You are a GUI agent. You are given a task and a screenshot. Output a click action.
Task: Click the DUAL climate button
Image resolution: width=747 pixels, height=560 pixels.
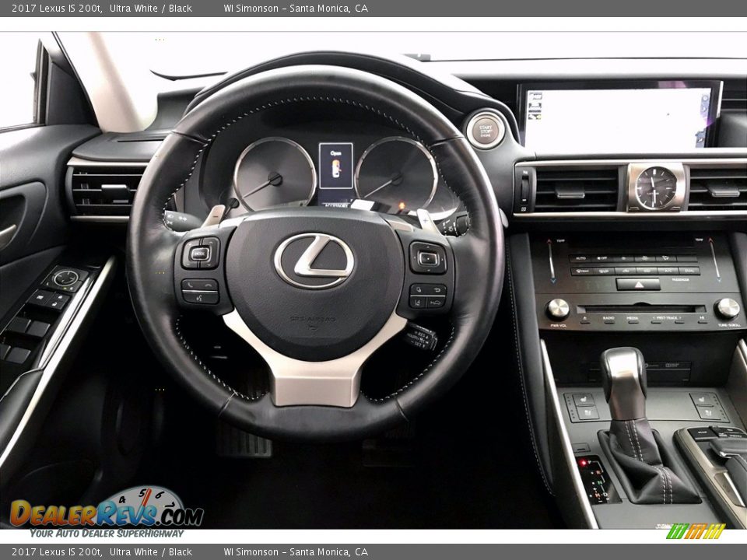click(x=689, y=271)
